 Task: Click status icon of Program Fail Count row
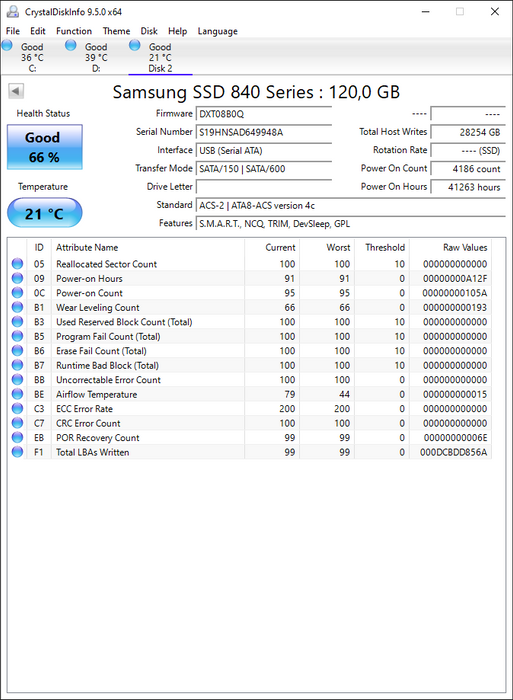pos(17,336)
